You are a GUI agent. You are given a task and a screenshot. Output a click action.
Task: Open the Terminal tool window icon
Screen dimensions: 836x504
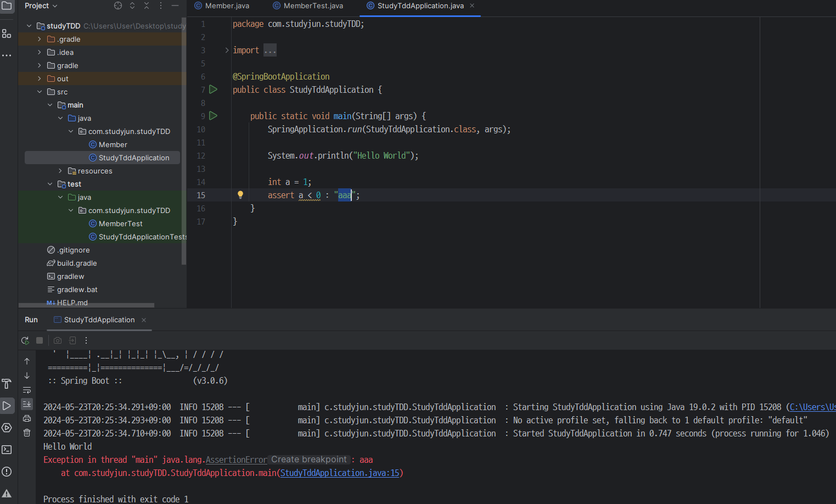click(x=7, y=450)
